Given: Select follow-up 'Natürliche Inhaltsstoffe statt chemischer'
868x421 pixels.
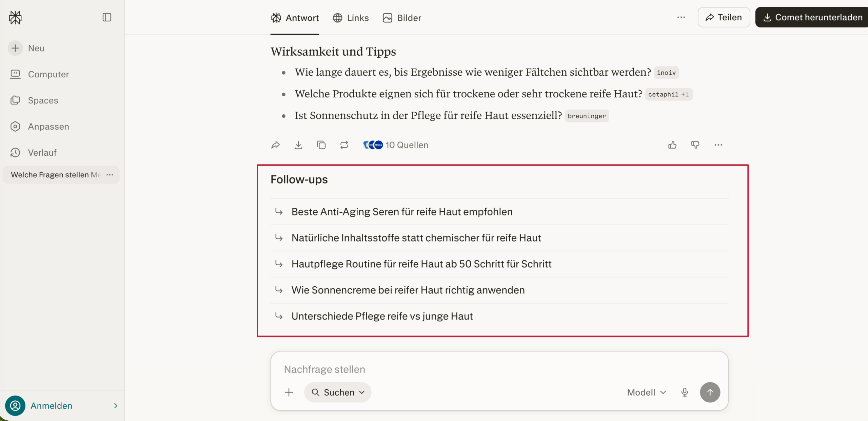Looking at the screenshot, I should 499,238.
